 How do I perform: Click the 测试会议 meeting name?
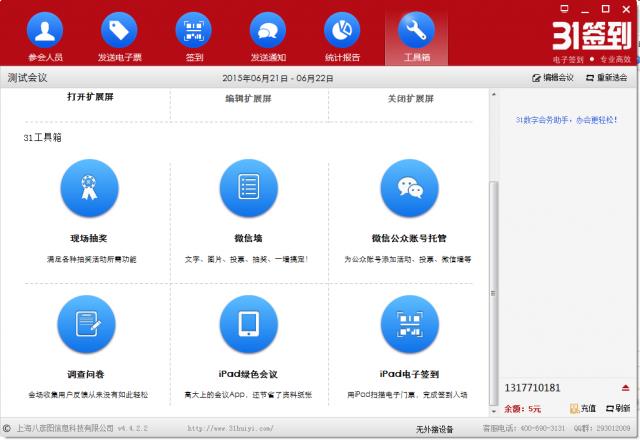[x=27, y=78]
